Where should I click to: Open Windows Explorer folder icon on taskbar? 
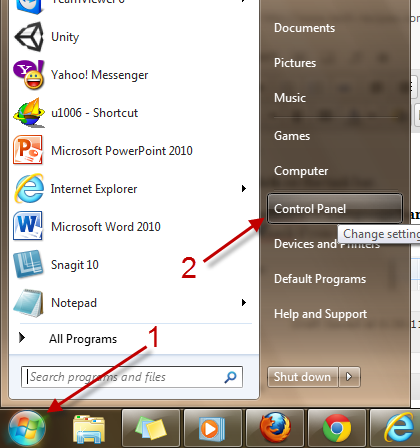[89, 429]
